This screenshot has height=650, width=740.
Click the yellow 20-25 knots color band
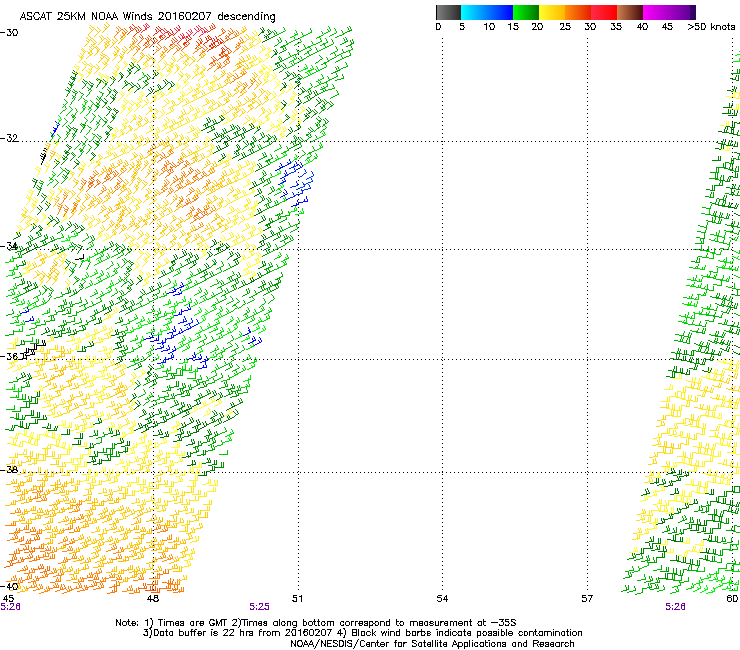click(x=552, y=12)
